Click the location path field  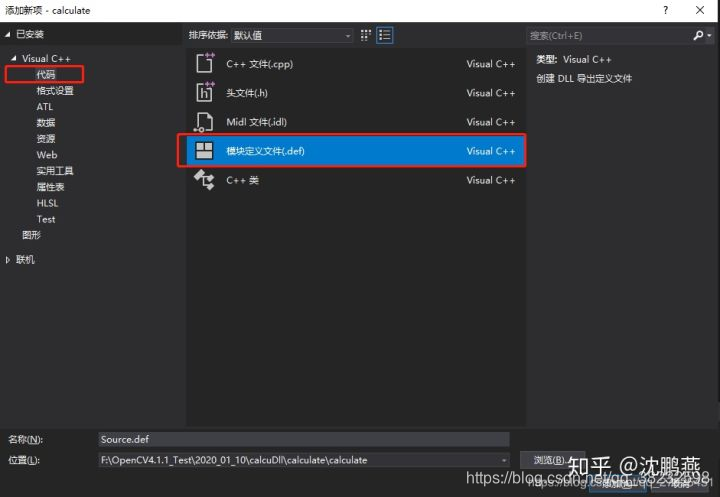tap(304, 460)
